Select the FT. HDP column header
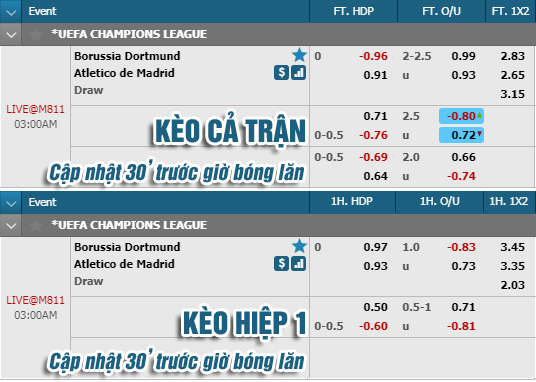 [x=353, y=11]
